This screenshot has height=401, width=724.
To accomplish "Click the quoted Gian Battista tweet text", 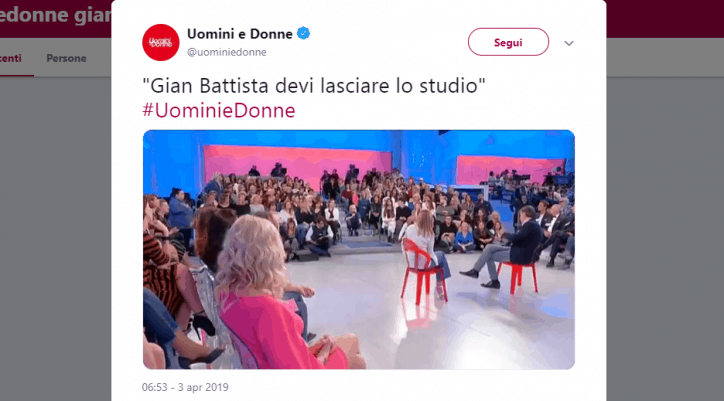I will (x=314, y=86).
